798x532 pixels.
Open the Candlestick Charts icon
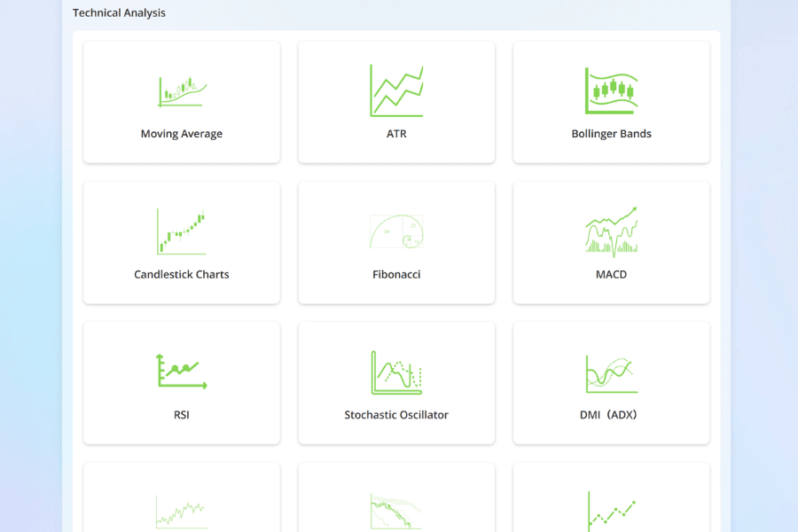tap(181, 231)
